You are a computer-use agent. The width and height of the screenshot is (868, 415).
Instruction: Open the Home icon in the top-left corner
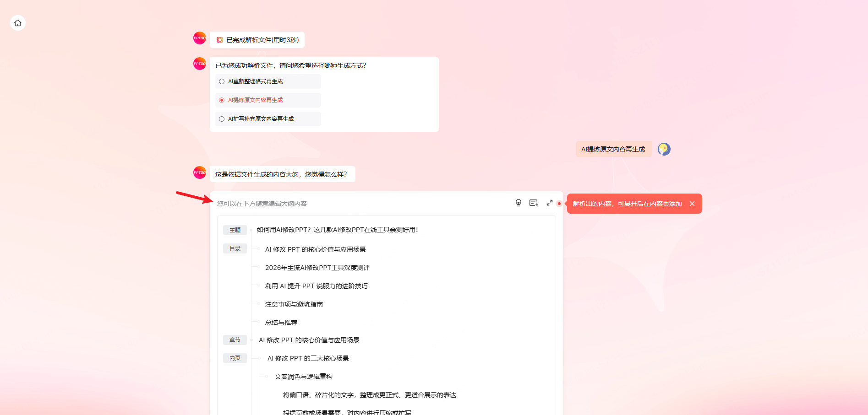click(17, 23)
